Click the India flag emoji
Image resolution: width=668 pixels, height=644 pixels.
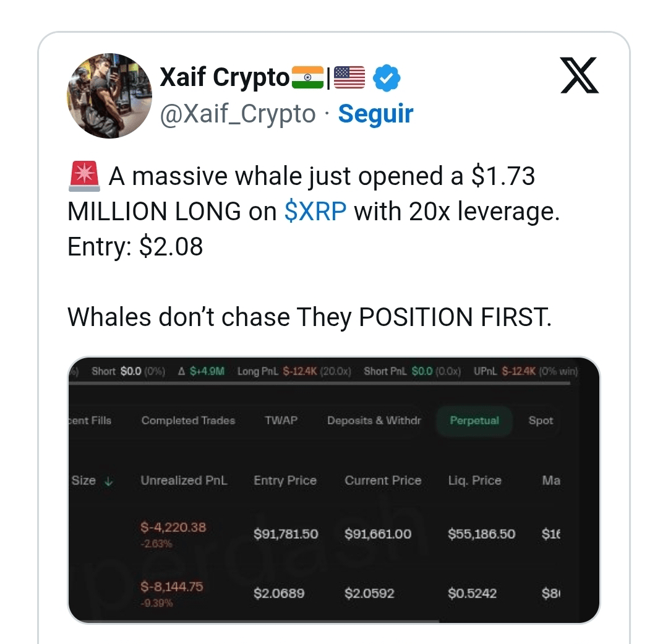coord(307,78)
